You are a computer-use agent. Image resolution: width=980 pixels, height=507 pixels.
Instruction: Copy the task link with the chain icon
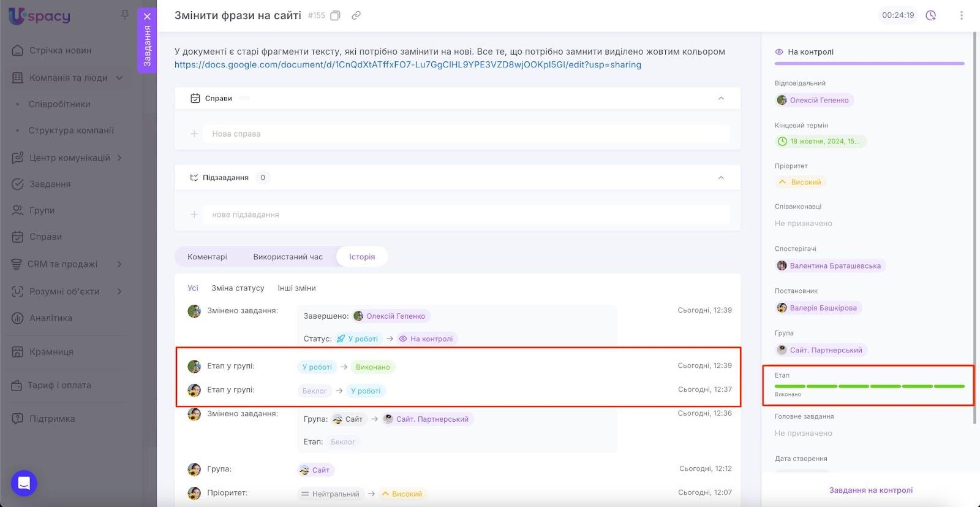click(x=356, y=15)
